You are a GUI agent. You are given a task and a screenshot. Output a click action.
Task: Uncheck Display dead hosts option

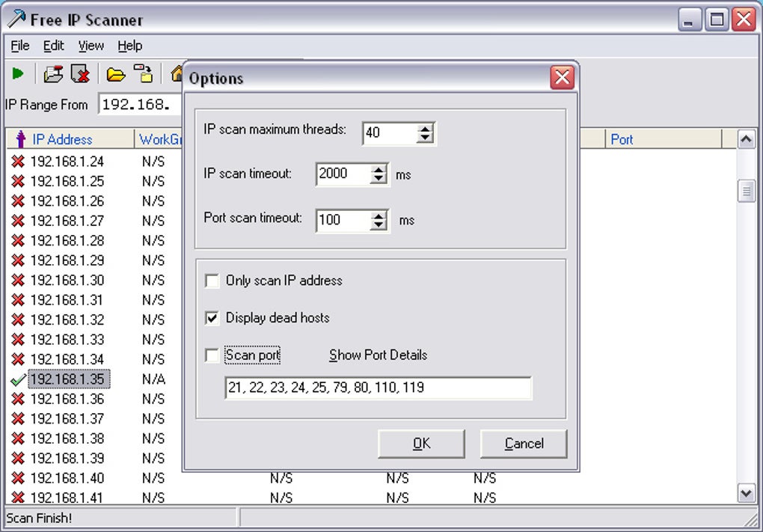212,318
